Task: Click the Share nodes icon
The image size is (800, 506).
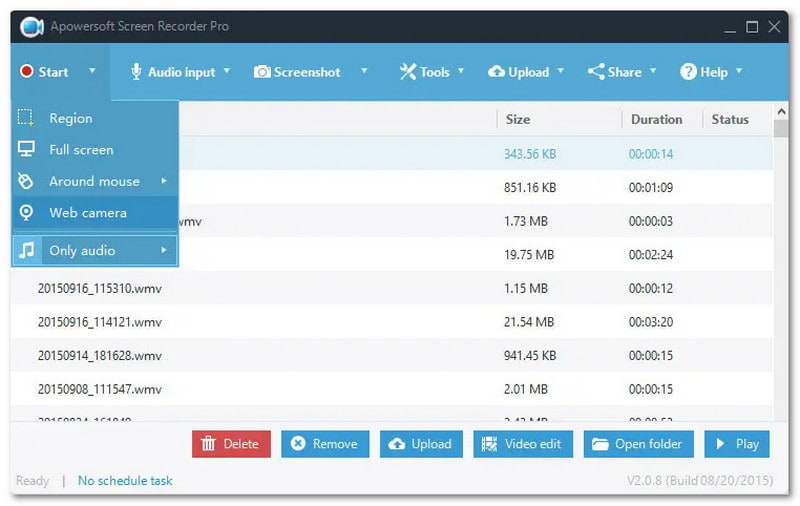Action: point(596,71)
